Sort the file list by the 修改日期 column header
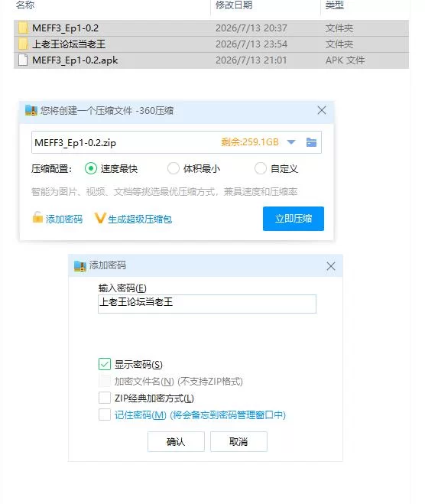 coord(234,5)
